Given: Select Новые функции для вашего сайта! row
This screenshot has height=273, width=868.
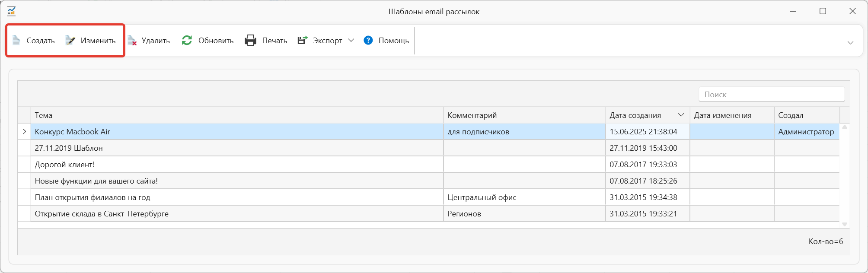Looking at the screenshot, I should (x=428, y=181).
